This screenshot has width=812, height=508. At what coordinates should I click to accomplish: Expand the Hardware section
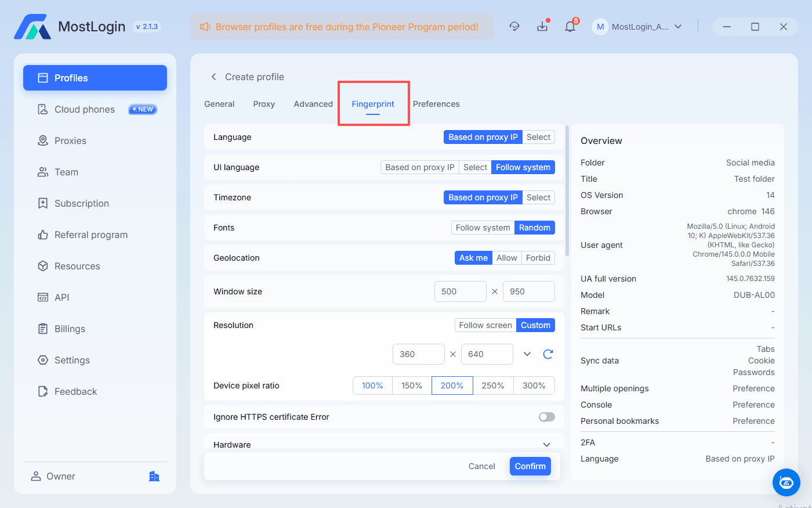(546, 445)
